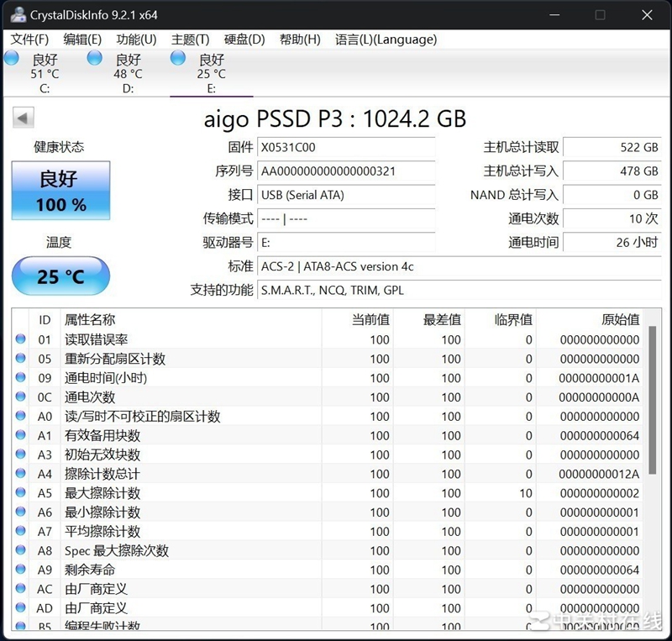Screen dimensions: 672x641
Task: Click the status dot for A3 初始无效块数
Action: (x=20, y=454)
